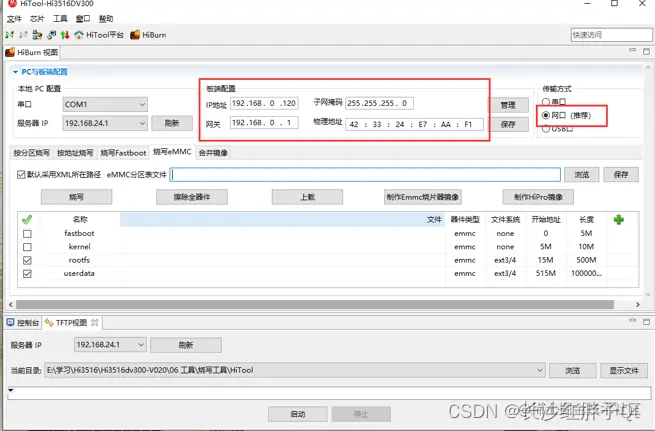This screenshot has width=655, height=431.
Task: Click 保存 button beside physical address
Action: click(508, 124)
